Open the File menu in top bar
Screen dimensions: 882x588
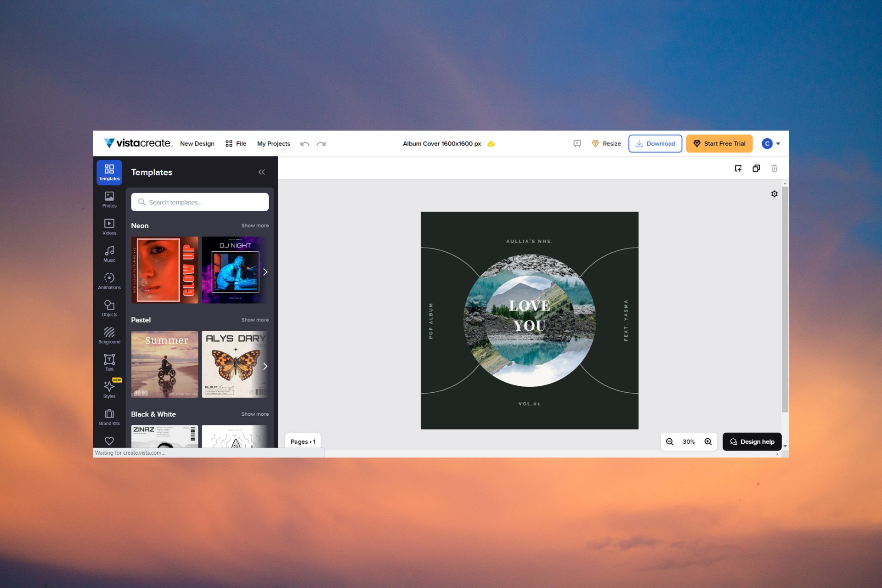click(x=241, y=143)
